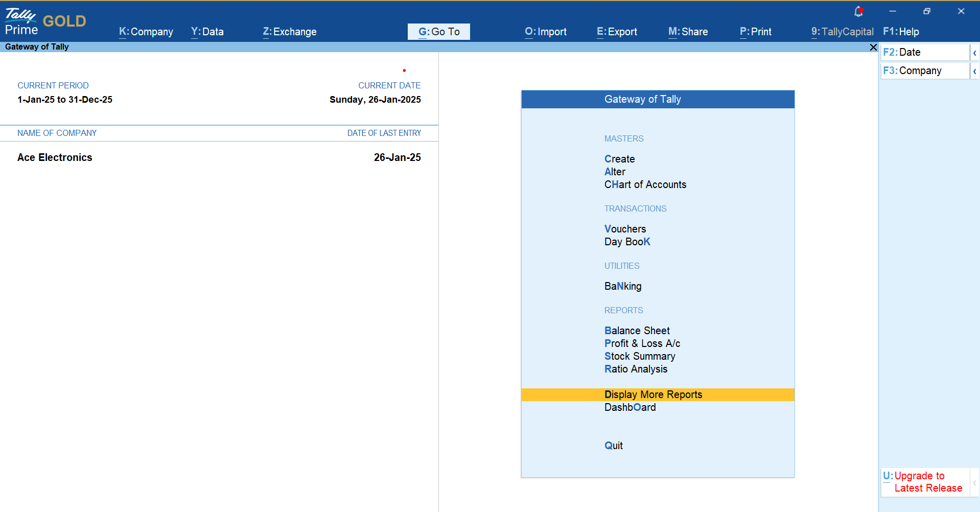Open the G: Go To search

439,32
